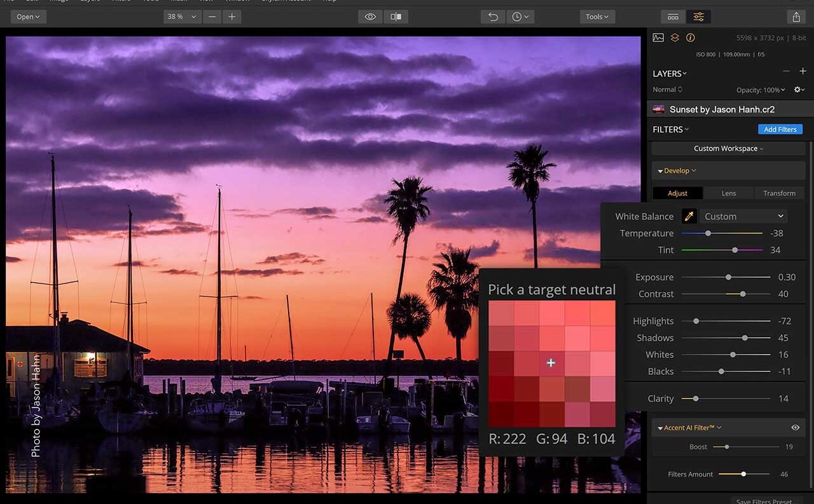
Task: Zoom out with the minus button
Action: click(212, 17)
